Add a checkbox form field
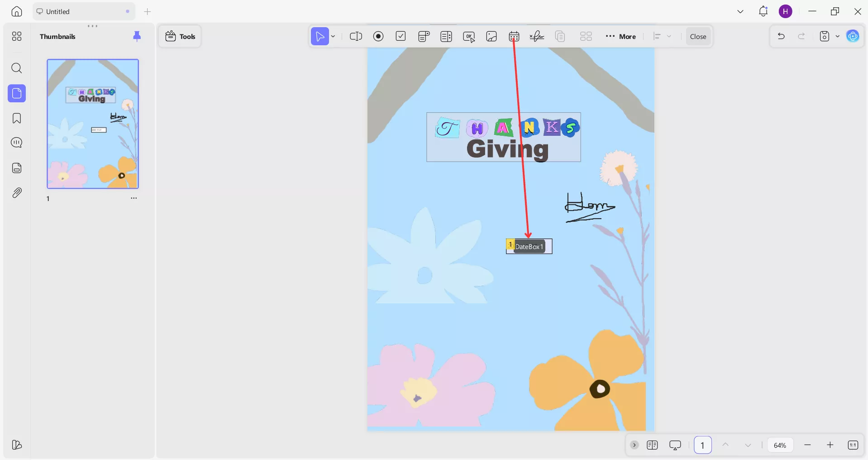This screenshot has width=868, height=460. point(401,36)
